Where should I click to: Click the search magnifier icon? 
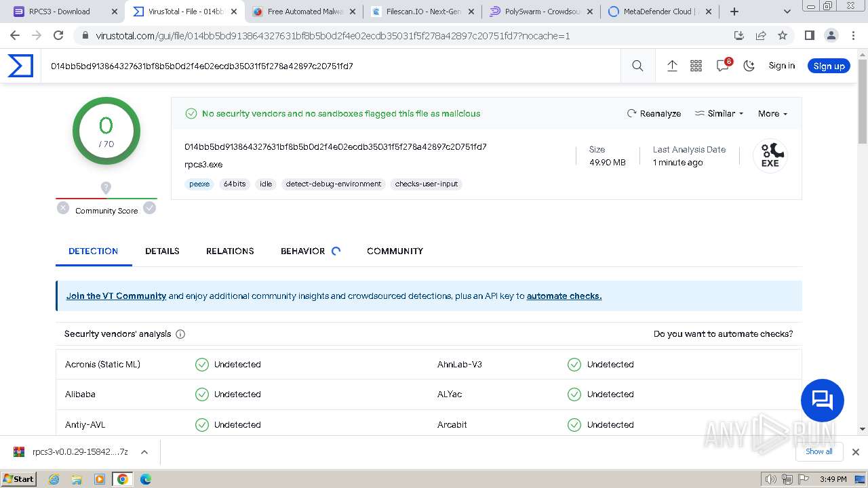[x=637, y=66]
